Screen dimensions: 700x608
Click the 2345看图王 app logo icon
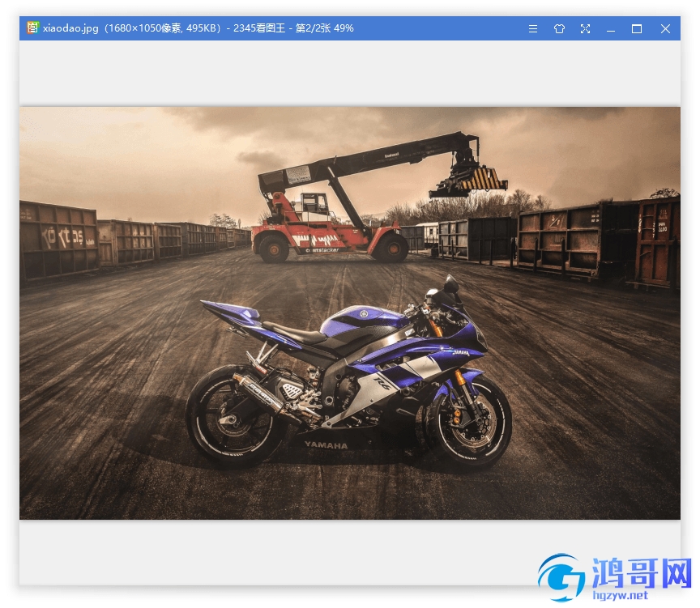tap(32, 28)
